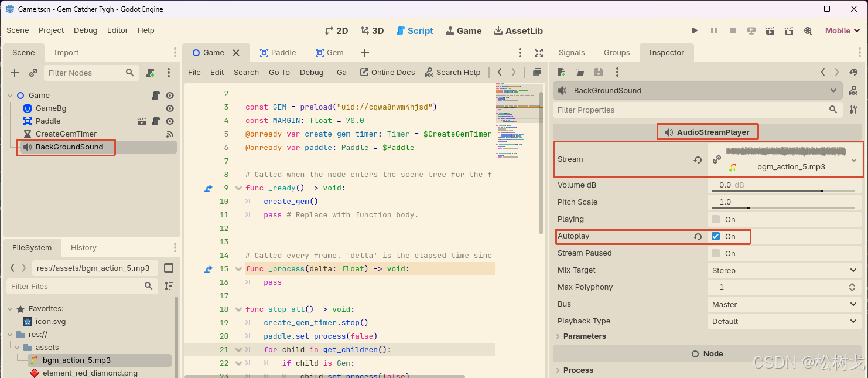
Task: Change Max Polyphony stepper arrows
Action: click(x=852, y=287)
